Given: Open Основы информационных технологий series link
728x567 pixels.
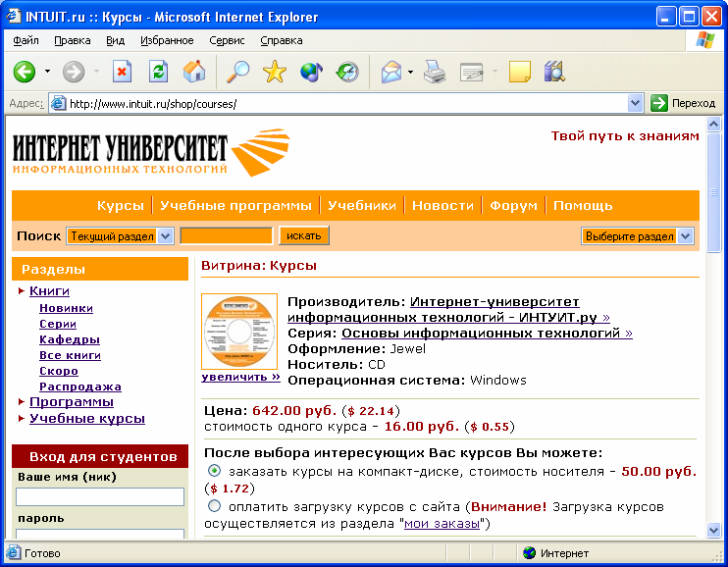Looking at the screenshot, I should click(x=487, y=333).
